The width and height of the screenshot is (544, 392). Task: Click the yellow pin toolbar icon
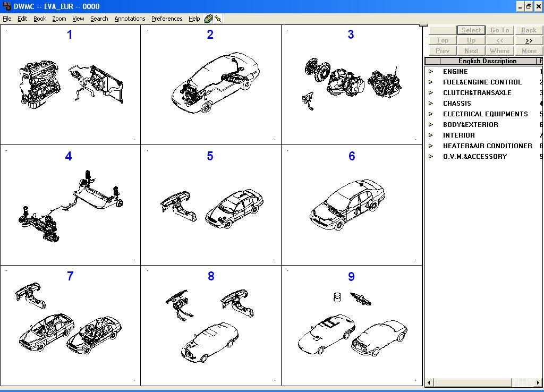[218, 19]
